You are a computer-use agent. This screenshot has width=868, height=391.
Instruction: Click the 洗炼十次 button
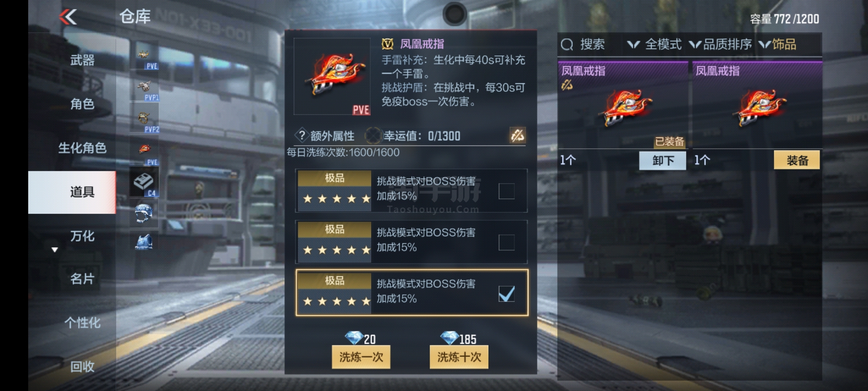click(x=459, y=357)
